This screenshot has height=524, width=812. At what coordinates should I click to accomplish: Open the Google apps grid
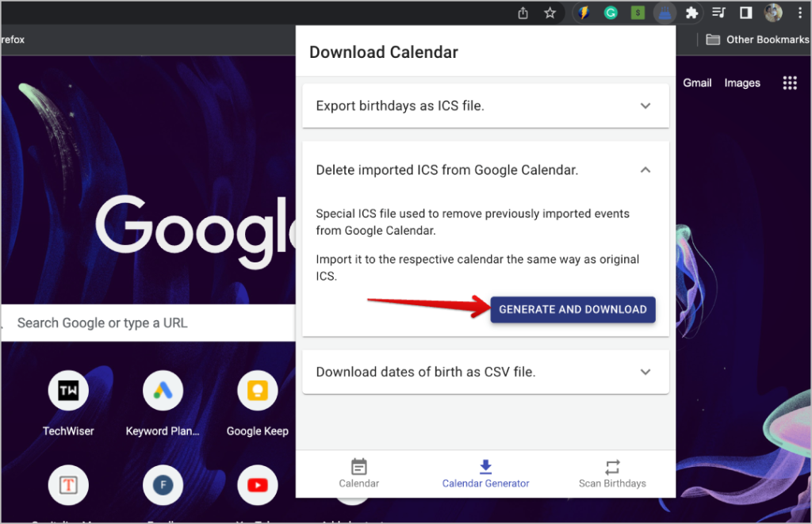point(790,83)
